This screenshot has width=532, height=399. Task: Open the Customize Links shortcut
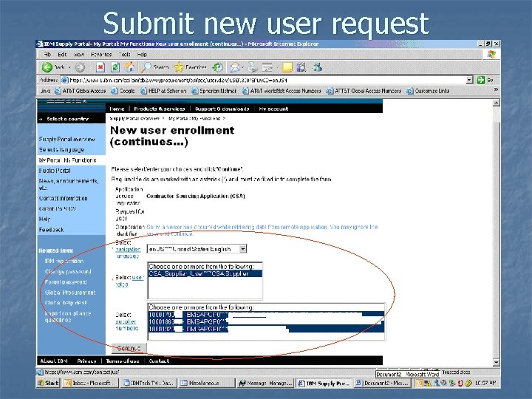[x=428, y=91]
